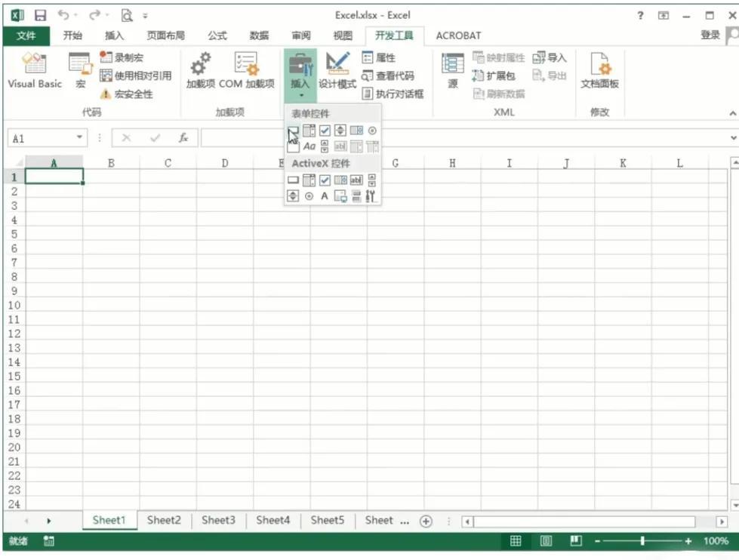The height and width of the screenshot is (560, 739).
Task: Save the workbook via quick access icon
Action: [x=41, y=15]
